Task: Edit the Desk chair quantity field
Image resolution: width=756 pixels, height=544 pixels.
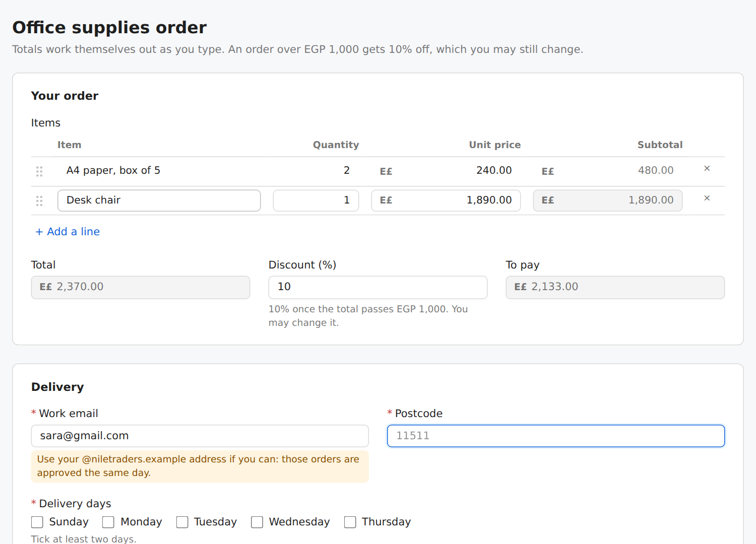Action: click(316, 200)
